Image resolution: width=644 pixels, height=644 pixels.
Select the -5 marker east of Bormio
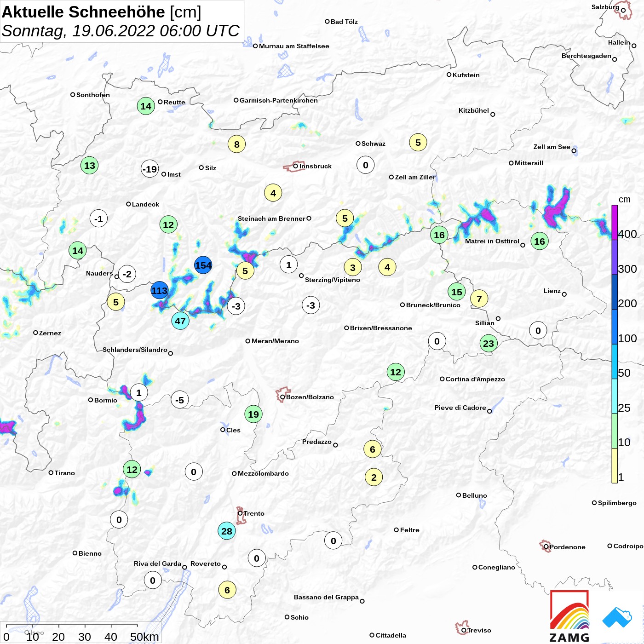180,400
